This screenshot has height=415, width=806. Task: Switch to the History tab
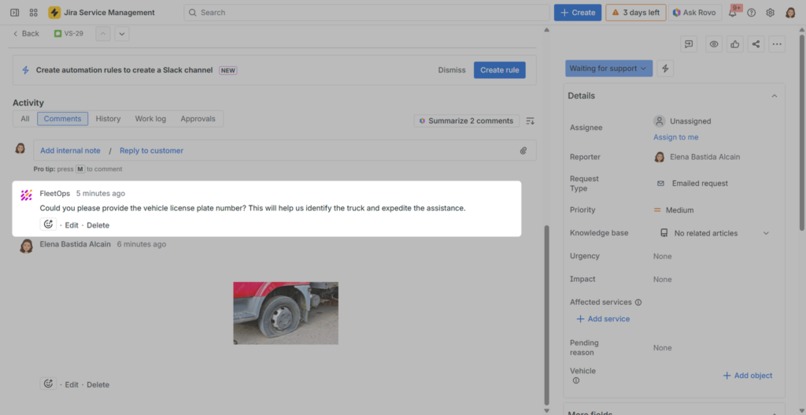(x=108, y=119)
